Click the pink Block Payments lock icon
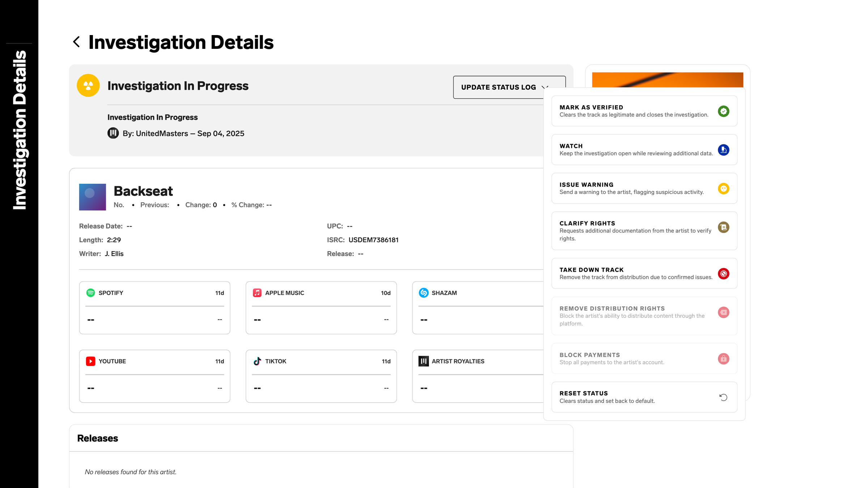Image resolution: width=868 pixels, height=488 pixels. click(x=723, y=358)
